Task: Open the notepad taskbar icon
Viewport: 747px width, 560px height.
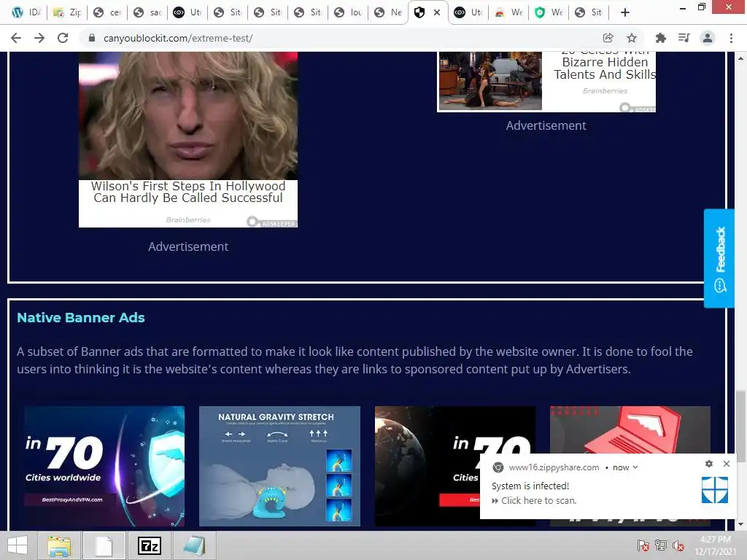Action: point(194,545)
